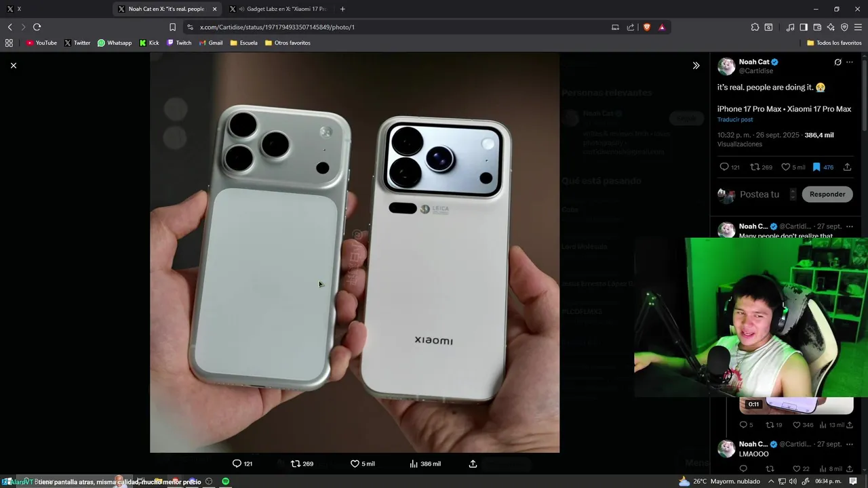The width and height of the screenshot is (868, 488).
Task: Open Noah Cat's profile avatar on main post
Action: tap(726, 66)
